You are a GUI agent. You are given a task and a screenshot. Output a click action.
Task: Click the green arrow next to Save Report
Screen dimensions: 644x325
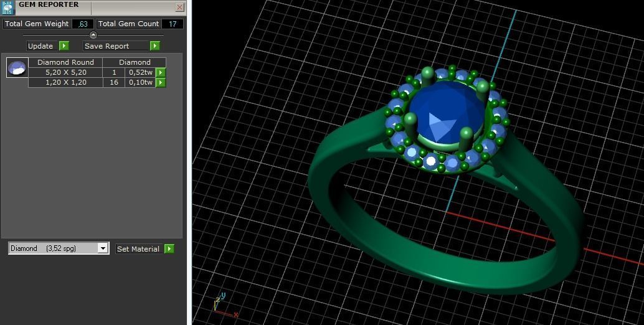coord(155,46)
